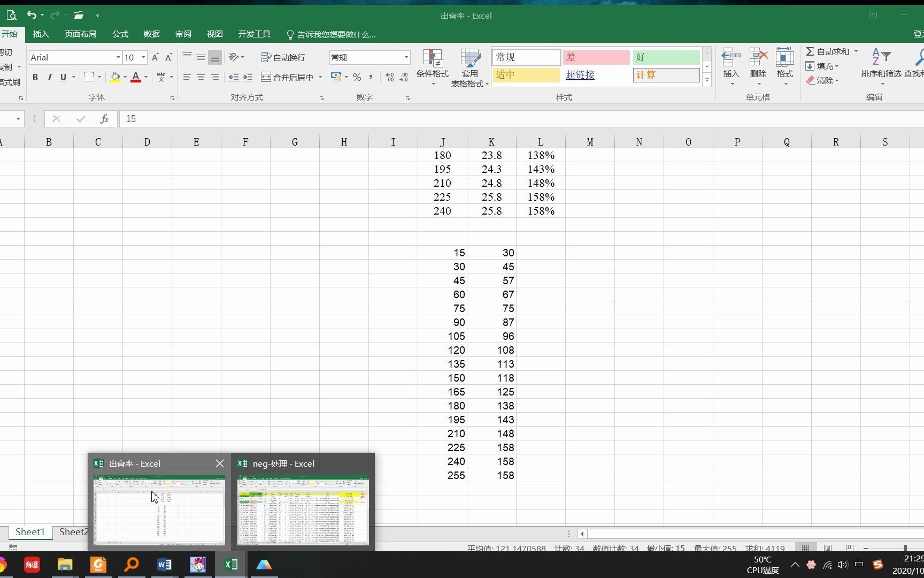Viewport: 924px width, 578px height.
Task: Apply italic formatting
Action: pyautogui.click(x=49, y=77)
